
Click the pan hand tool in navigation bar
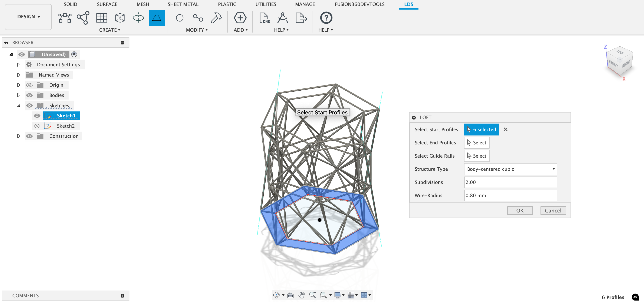point(302,295)
